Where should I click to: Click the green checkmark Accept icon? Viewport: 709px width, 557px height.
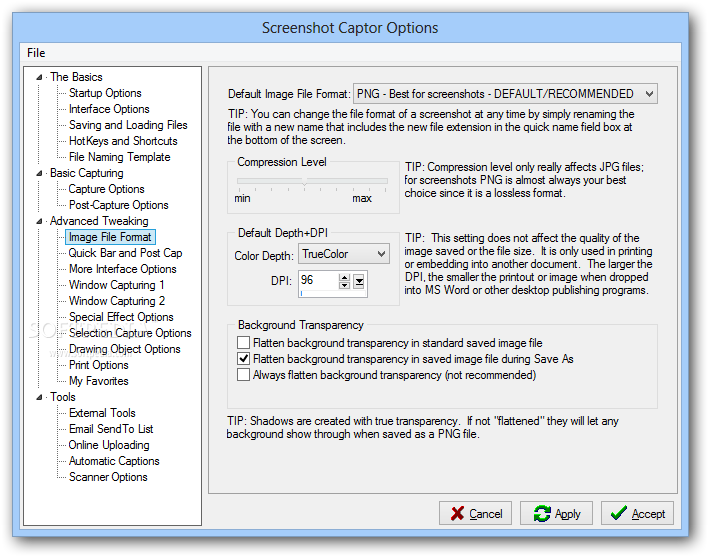click(x=619, y=513)
